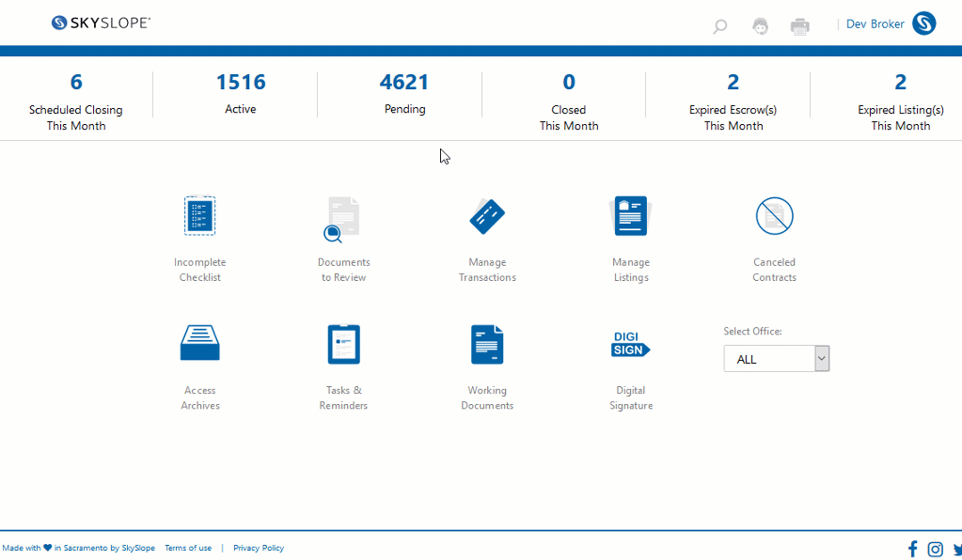Visit SkySlope Instagram page icon
The width and height of the screenshot is (962, 560).
pyautogui.click(x=935, y=549)
